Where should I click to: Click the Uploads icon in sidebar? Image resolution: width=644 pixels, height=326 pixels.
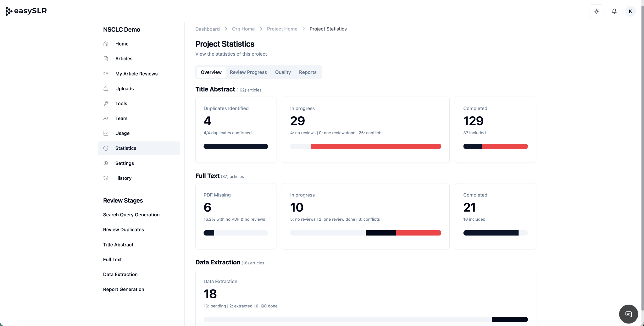(106, 89)
